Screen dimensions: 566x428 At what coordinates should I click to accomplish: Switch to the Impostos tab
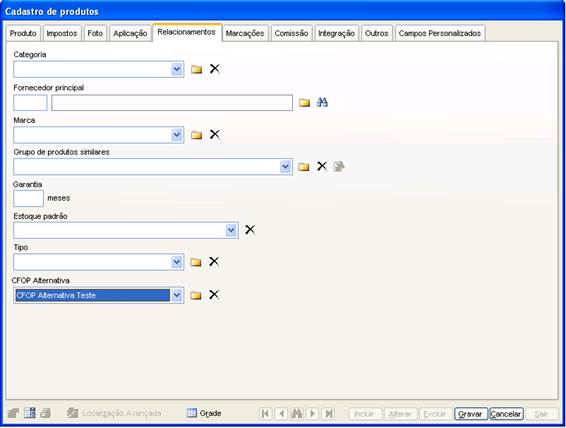pos(62,33)
